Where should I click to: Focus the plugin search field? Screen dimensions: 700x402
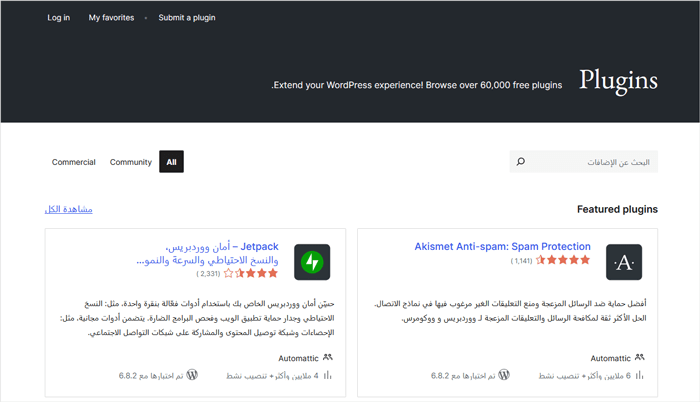tap(583, 162)
